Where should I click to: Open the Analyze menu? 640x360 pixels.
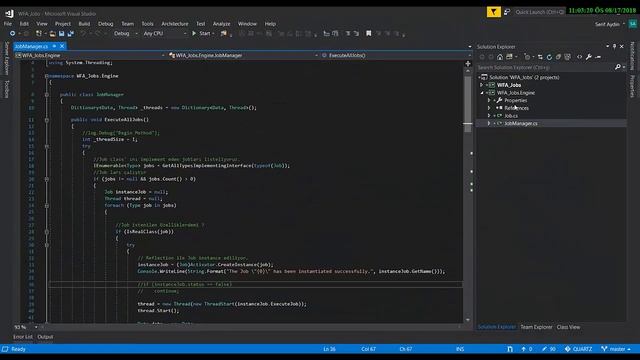[x=221, y=24]
